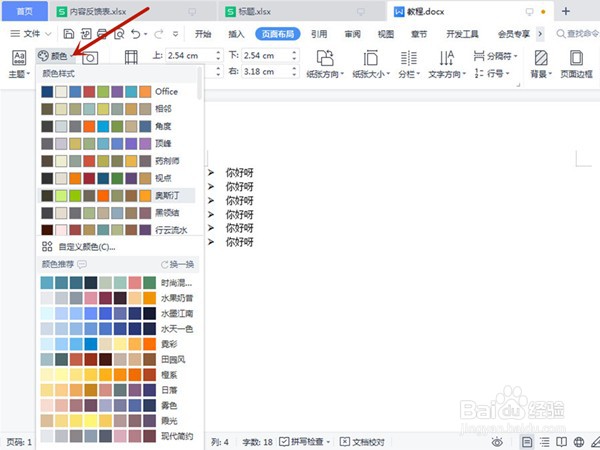Click the Save icon in quick toolbar
The image size is (600, 450).
[68, 34]
